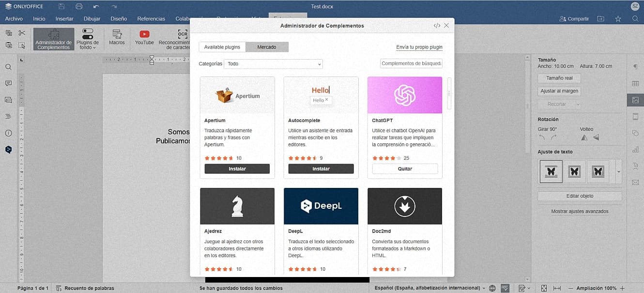Open the YouTube plugin icon
644x293 pixels.
(144, 37)
